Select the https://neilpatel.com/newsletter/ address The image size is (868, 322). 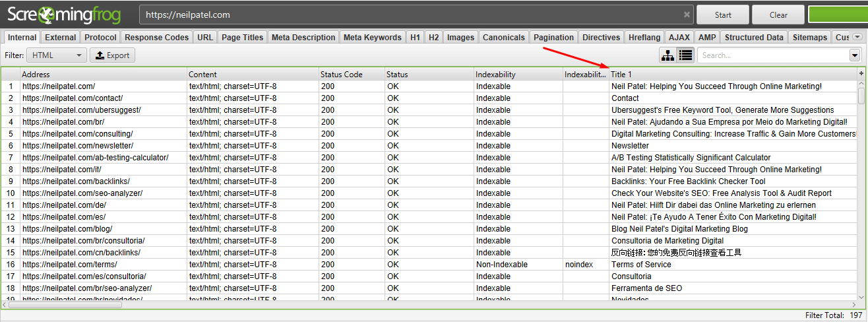[78, 146]
